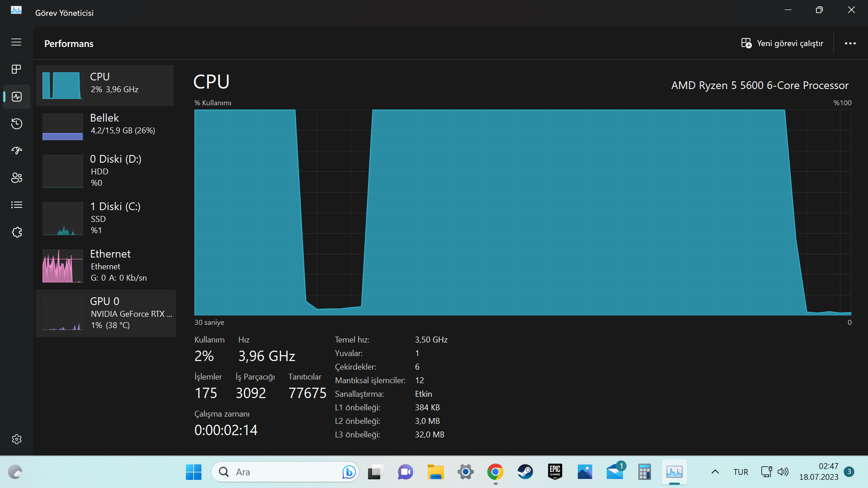This screenshot has width=868, height=488.
Task: Click the '77675' handles count
Action: point(307,393)
